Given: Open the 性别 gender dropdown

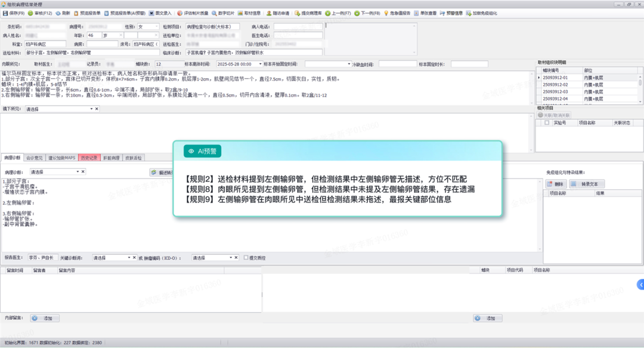Looking at the screenshot, I should click(x=156, y=26).
